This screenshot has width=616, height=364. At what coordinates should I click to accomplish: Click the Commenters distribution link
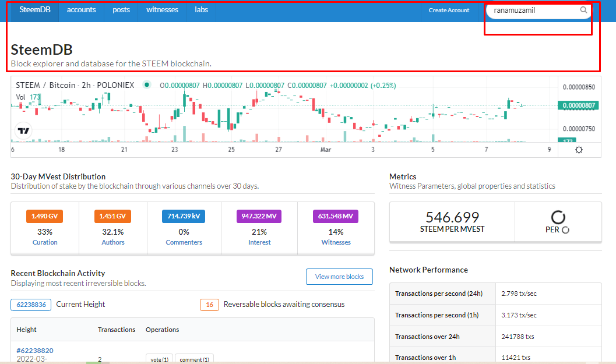tap(184, 242)
